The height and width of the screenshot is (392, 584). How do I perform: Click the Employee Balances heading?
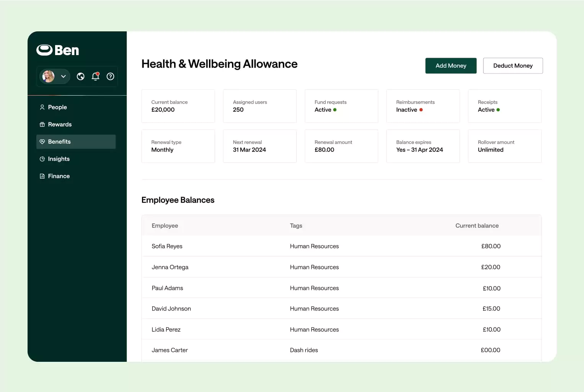coord(178,200)
